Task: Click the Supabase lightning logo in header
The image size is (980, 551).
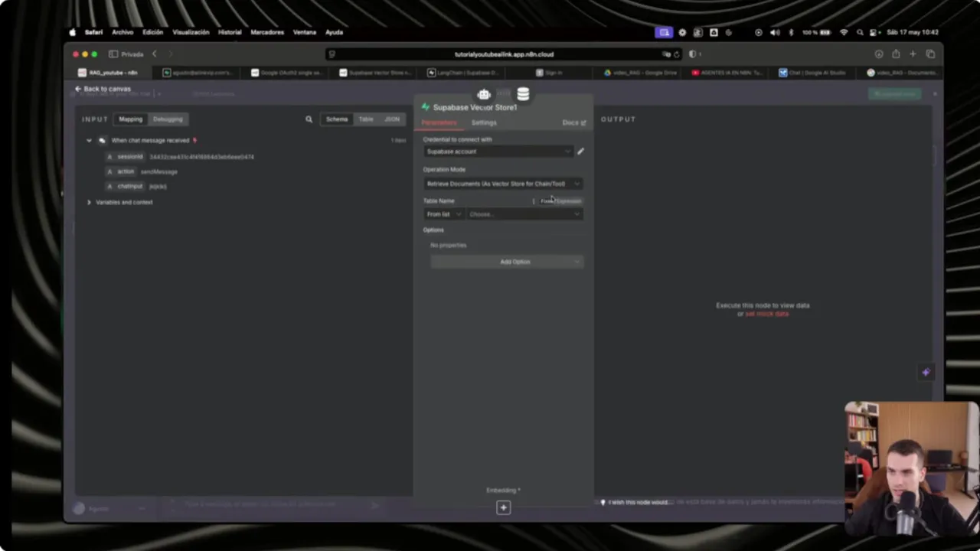Action: click(x=426, y=107)
